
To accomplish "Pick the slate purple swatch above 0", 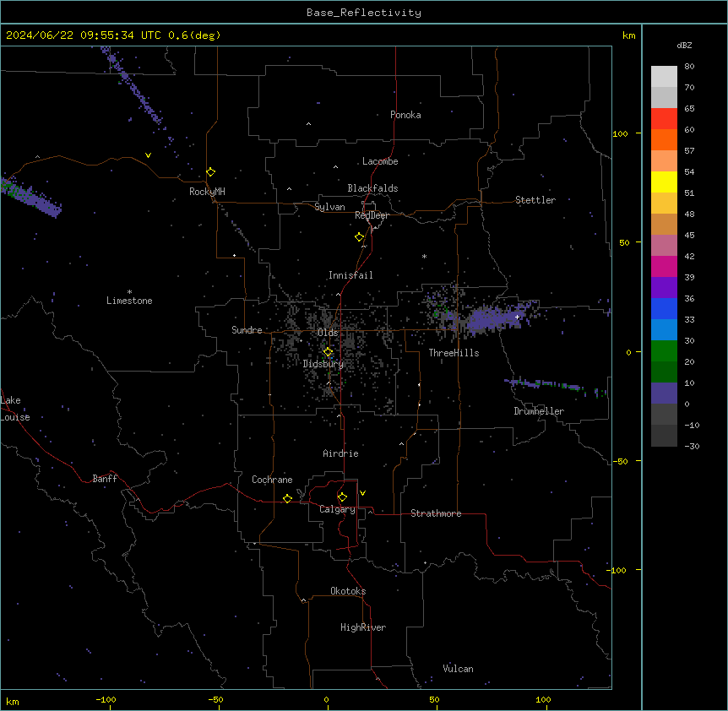I will tap(664, 393).
